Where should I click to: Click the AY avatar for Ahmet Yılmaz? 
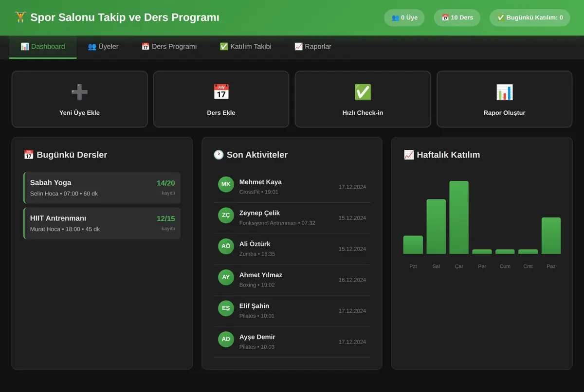pos(226,277)
